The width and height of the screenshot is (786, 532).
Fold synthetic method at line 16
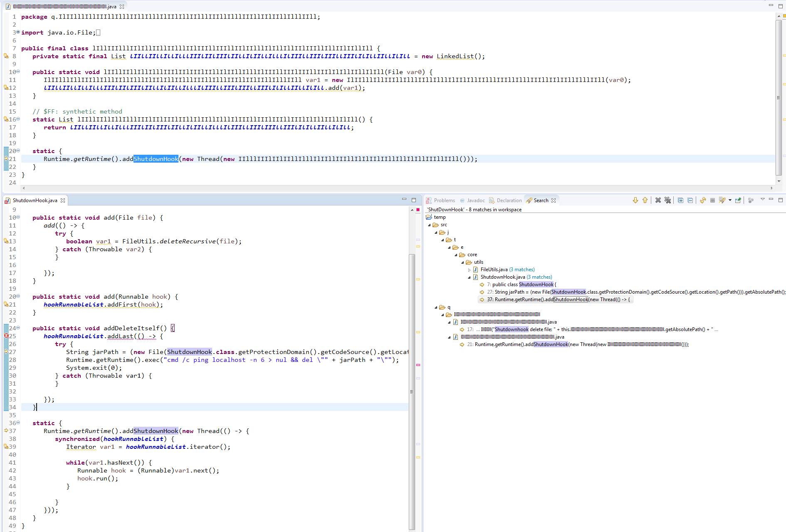(x=18, y=119)
